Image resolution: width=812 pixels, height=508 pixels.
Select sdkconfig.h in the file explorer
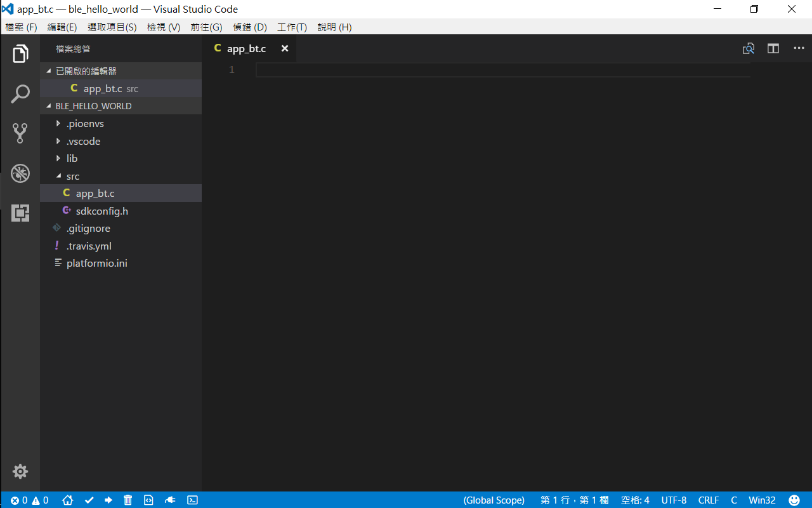[x=101, y=210]
